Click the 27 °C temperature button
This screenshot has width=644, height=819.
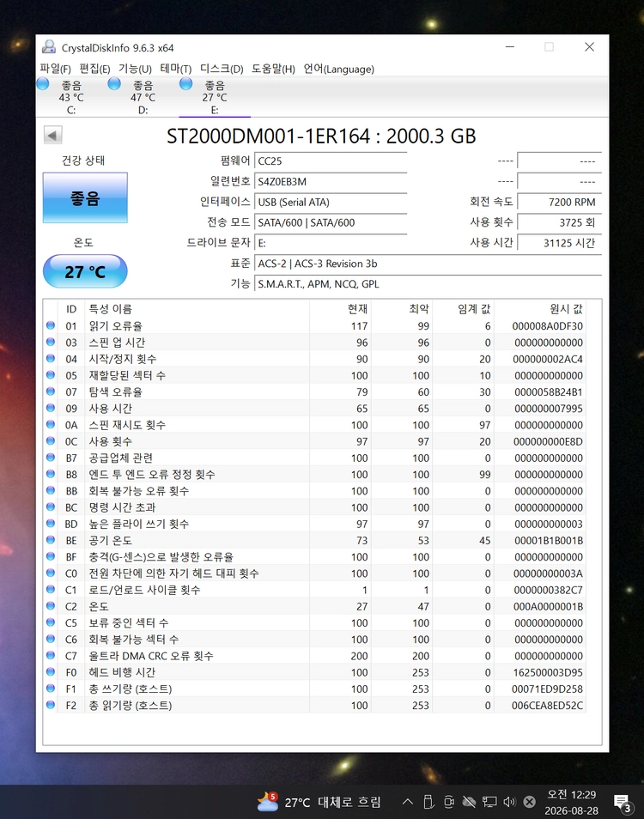click(x=85, y=271)
